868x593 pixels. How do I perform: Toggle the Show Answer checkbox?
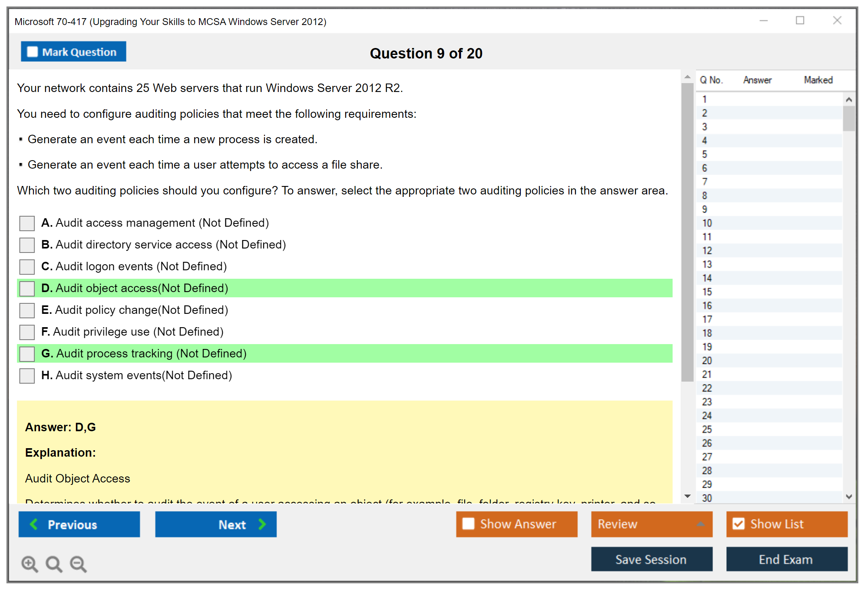[468, 524]
